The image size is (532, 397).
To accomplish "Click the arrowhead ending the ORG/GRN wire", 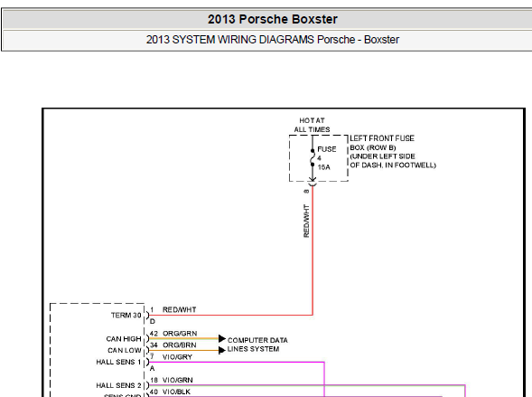I will tap(222, 338).
